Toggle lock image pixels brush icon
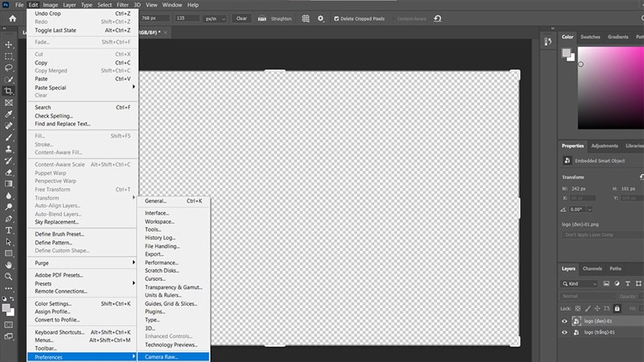Image resolution: width=644 pixels, height=362 pixels. 588,308
